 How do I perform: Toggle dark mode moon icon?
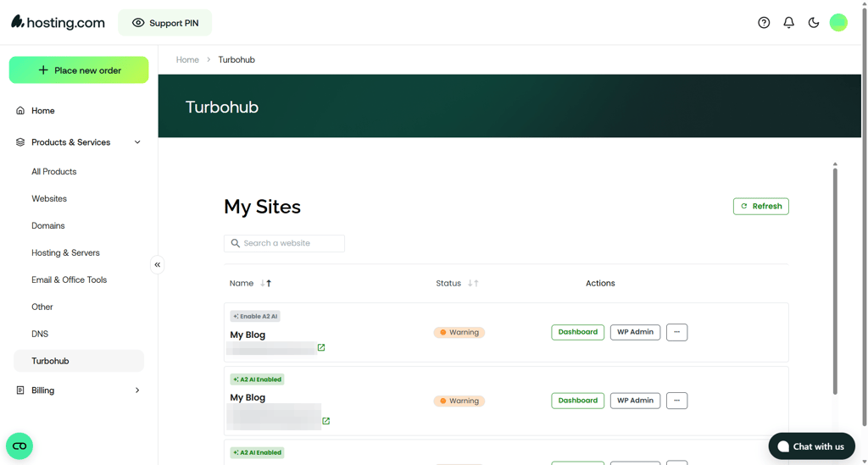tap(814, 23)
